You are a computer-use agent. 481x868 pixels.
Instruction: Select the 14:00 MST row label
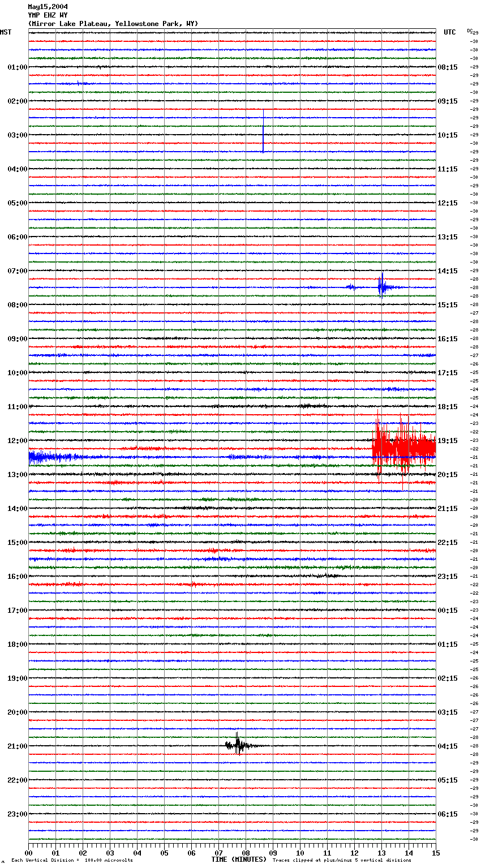pos(18,509)
